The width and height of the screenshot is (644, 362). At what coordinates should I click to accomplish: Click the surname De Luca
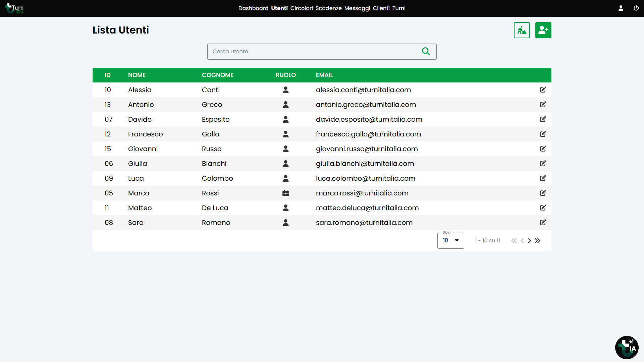coord(215,208)
